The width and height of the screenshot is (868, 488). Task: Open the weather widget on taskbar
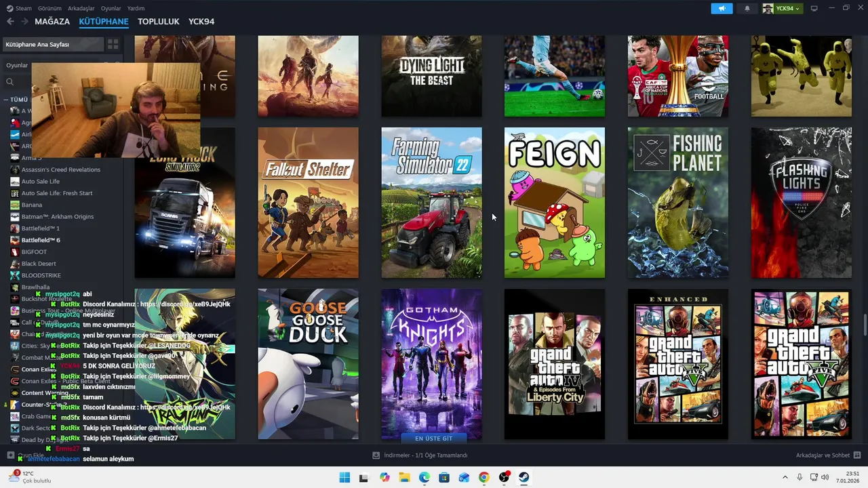tap(29, 477)
